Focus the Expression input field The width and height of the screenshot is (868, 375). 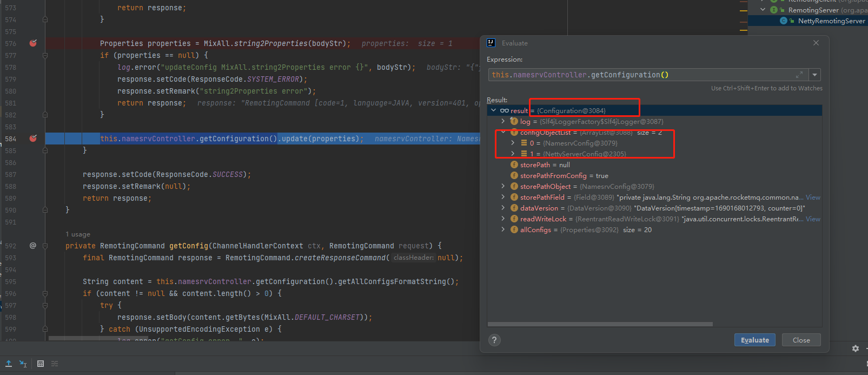pyautogui.click(x=648, y=75)
